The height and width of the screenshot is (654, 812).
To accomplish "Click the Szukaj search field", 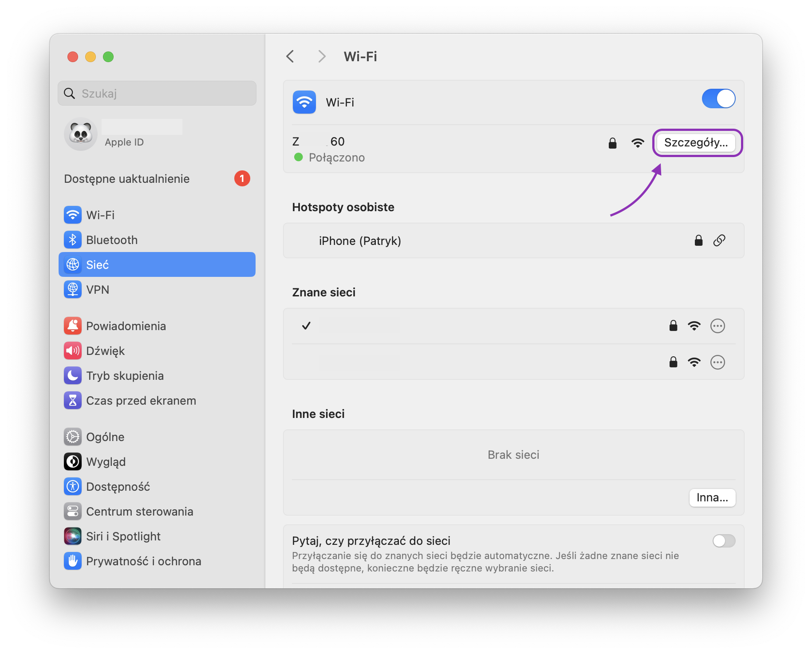I will coord(157,93).
